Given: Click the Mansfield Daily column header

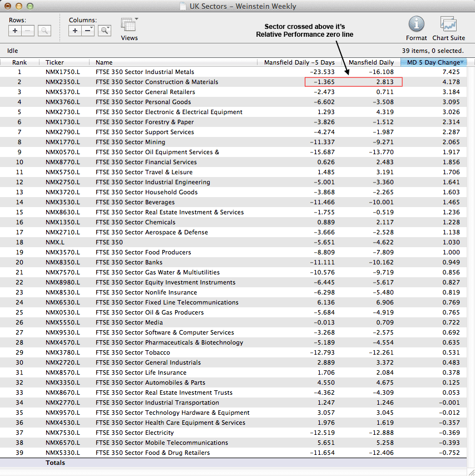Looking at the screenshot, I should pyautogui.click(x=371, y=62).
